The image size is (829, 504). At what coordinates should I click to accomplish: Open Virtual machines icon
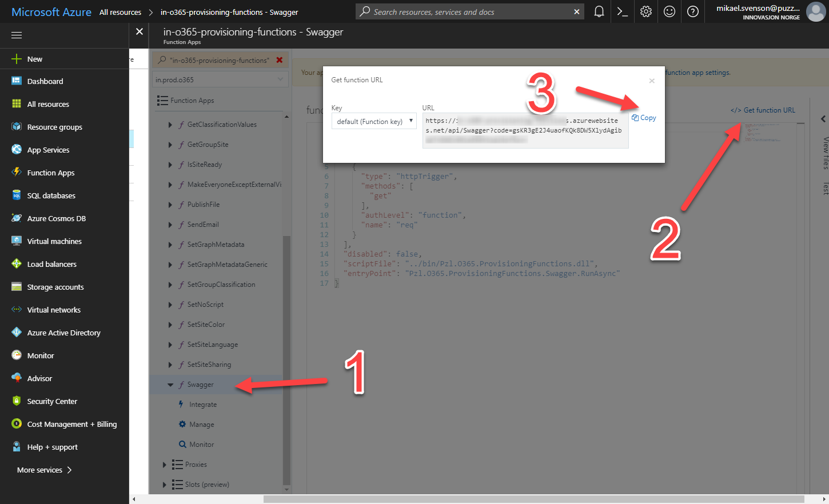17,241
